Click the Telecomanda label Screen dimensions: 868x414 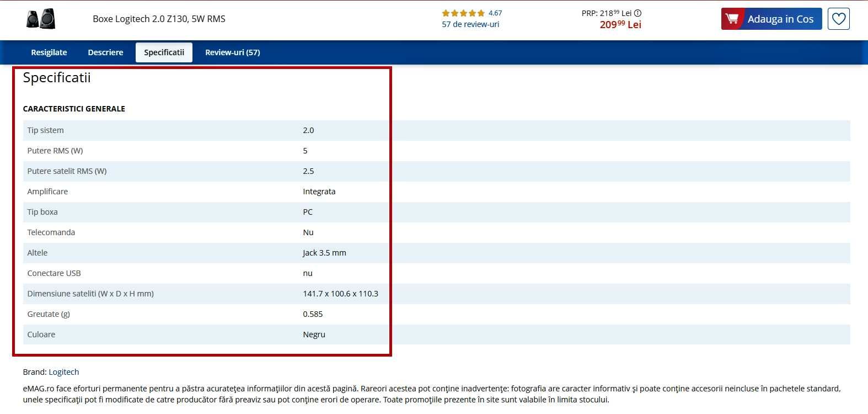51,232
